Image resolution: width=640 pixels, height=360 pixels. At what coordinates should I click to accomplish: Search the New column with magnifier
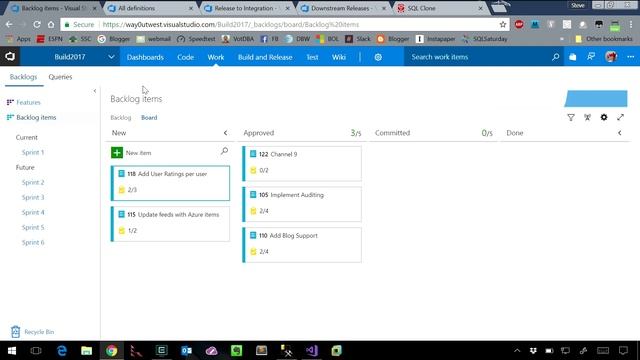[224, 151]
